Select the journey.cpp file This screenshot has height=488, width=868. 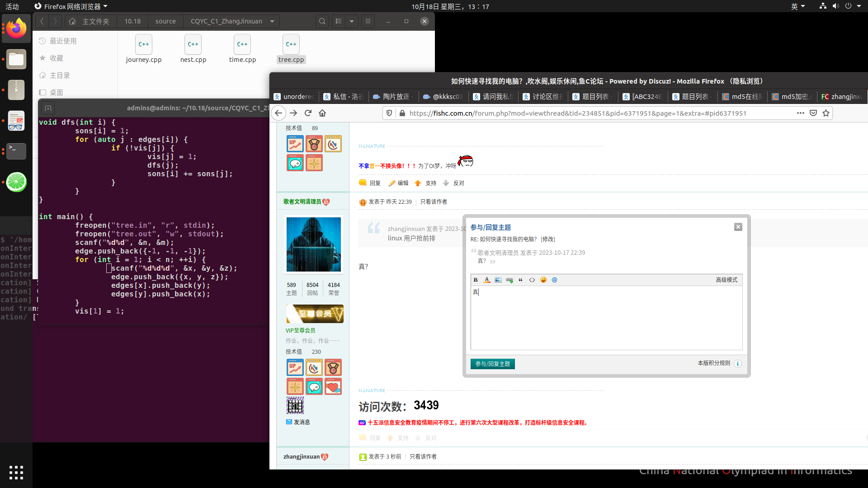point(144,50)
